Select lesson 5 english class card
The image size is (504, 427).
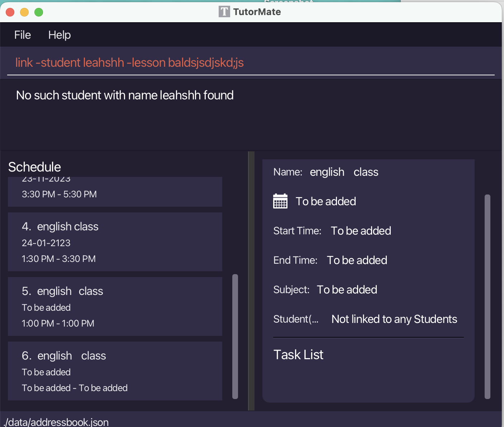[115, 306]
